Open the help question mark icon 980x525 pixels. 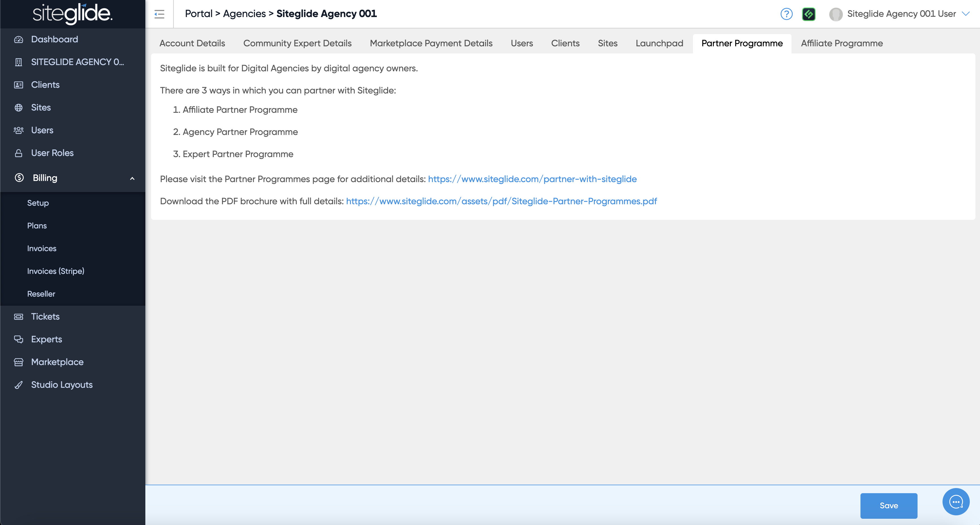(x=786, y=14)
